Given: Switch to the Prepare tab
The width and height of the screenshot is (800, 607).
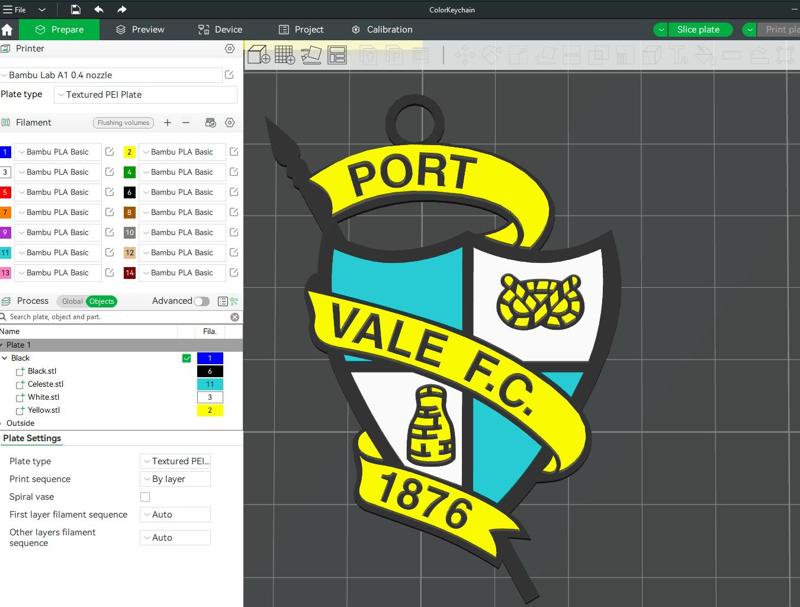Looking at the screenshot, I should click(59, 30).
